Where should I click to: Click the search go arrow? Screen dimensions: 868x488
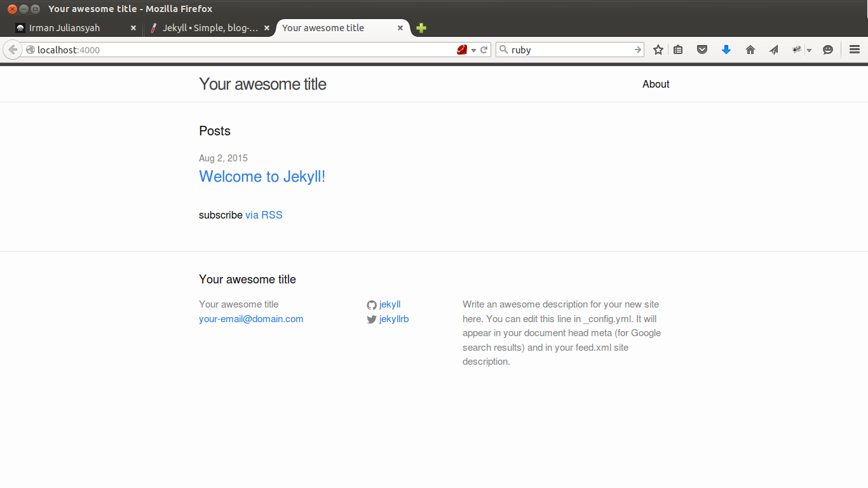tap(638, 50)
